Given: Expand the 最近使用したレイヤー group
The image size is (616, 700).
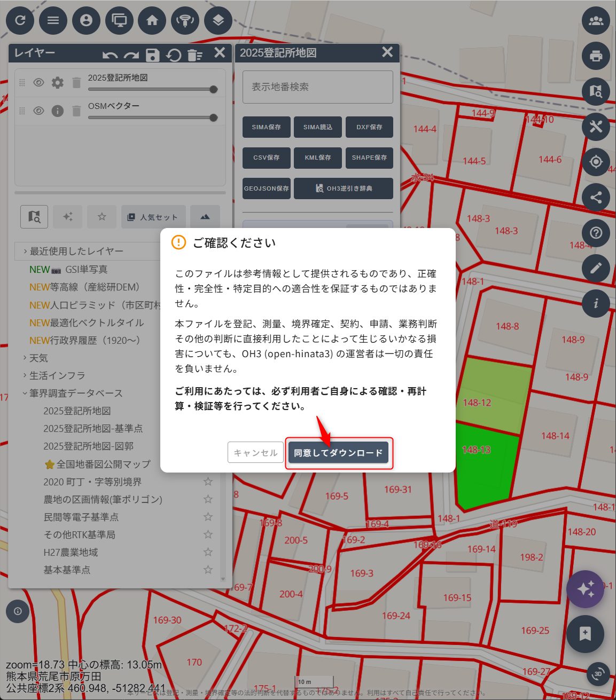Looking at the screenshot, I should [76, 251].
